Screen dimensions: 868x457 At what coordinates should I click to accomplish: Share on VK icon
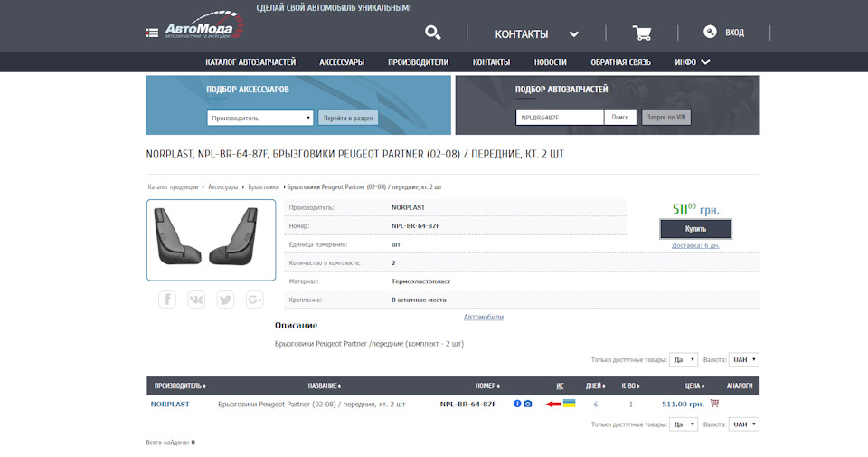[x=196, y=300]
